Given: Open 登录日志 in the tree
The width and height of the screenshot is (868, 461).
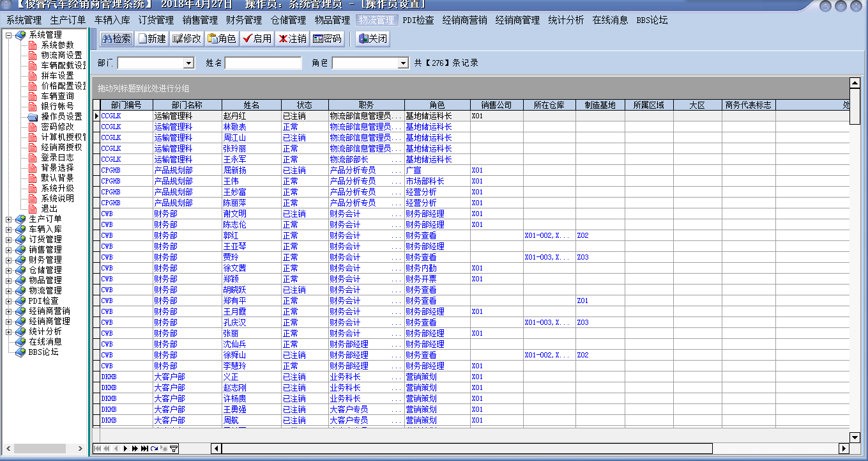Looking at the screenshot, I should point(57,157).
